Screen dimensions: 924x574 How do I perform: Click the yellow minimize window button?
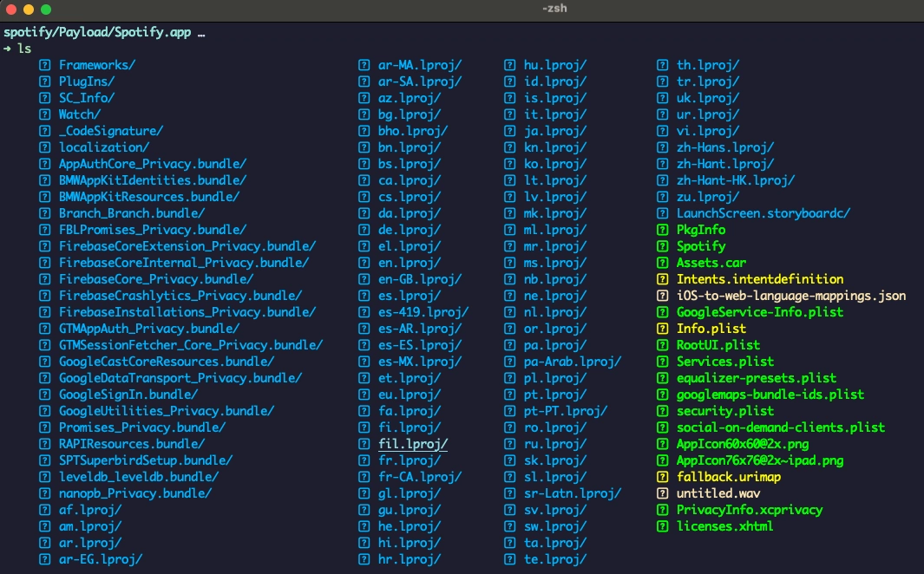point(29,10)
